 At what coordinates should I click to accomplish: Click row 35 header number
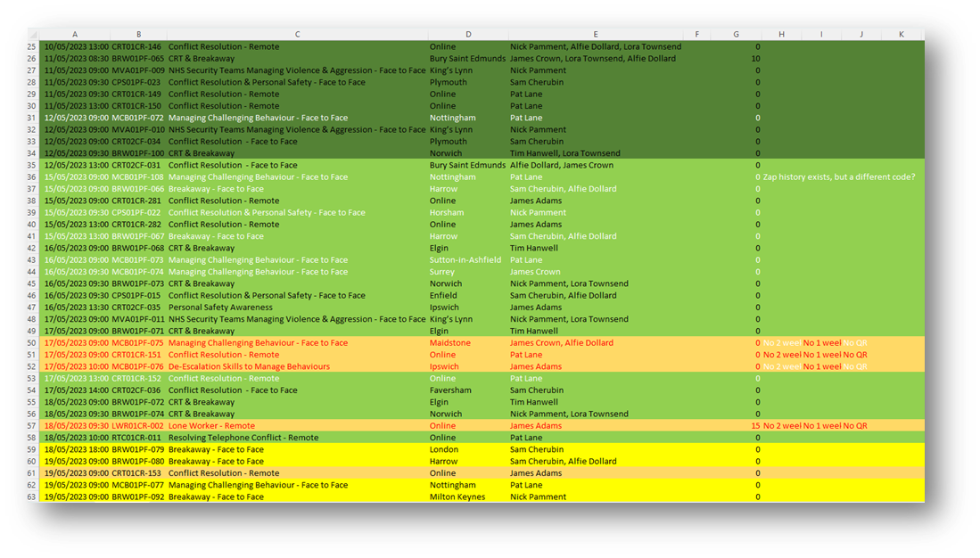click(x=34, y=165)
